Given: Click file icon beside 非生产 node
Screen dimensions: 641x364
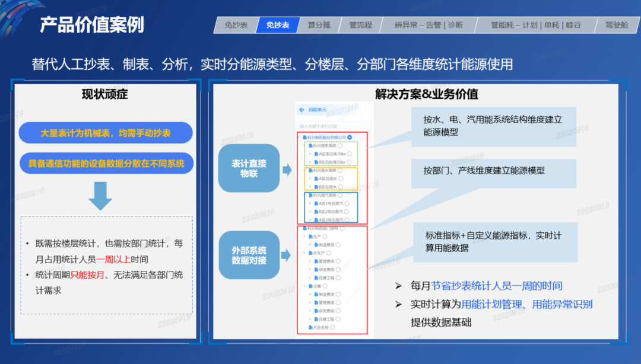Looking at the screenshot, I should tap(310, 253).
